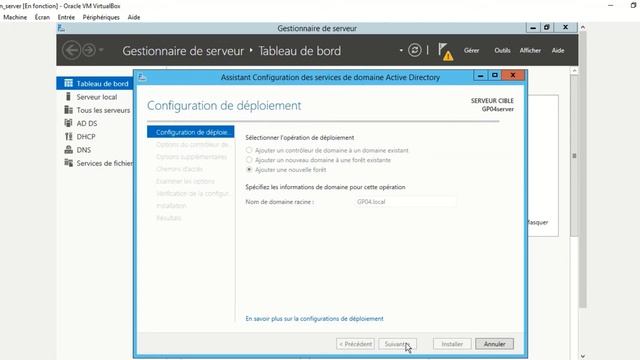The image size is (640, 360).
Task: Close the Active Directory wizard window
Action: [x=513, y=76]
